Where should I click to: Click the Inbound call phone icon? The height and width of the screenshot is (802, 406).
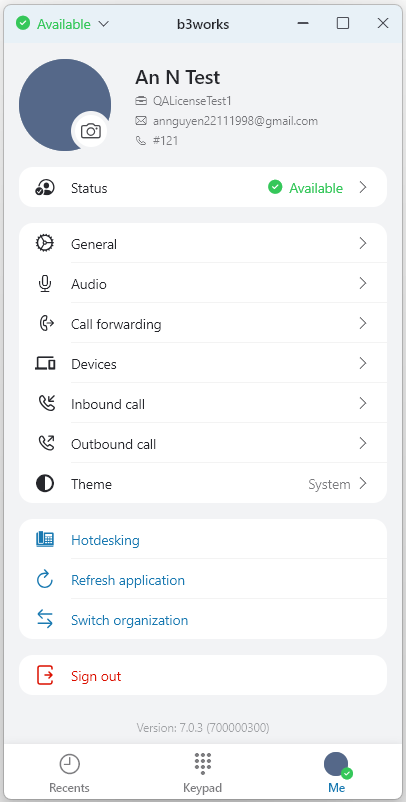[x=45, y=404]
